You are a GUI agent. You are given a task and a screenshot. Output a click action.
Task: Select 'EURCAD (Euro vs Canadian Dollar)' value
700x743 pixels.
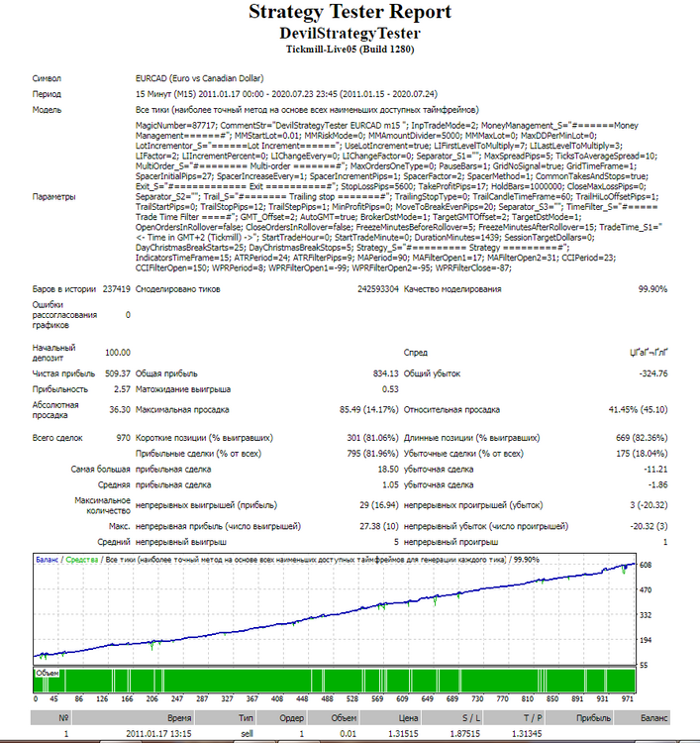[x=199, y=78]
